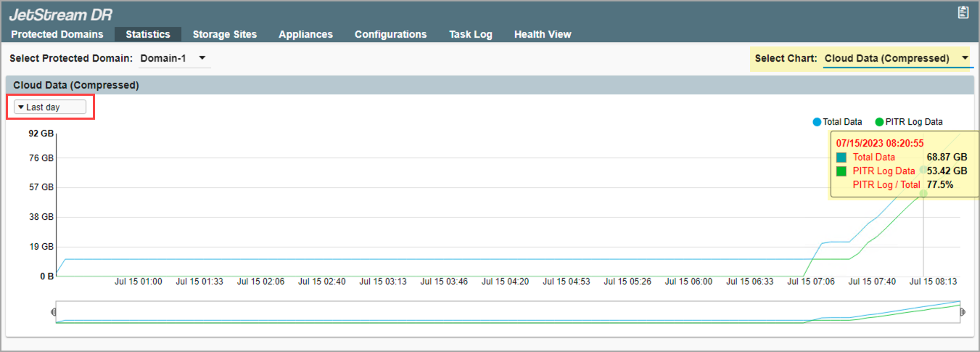Click the right handle of the range slider
Image resolution: width=980 pixels, height=352 pixels.
coord(963,312)
